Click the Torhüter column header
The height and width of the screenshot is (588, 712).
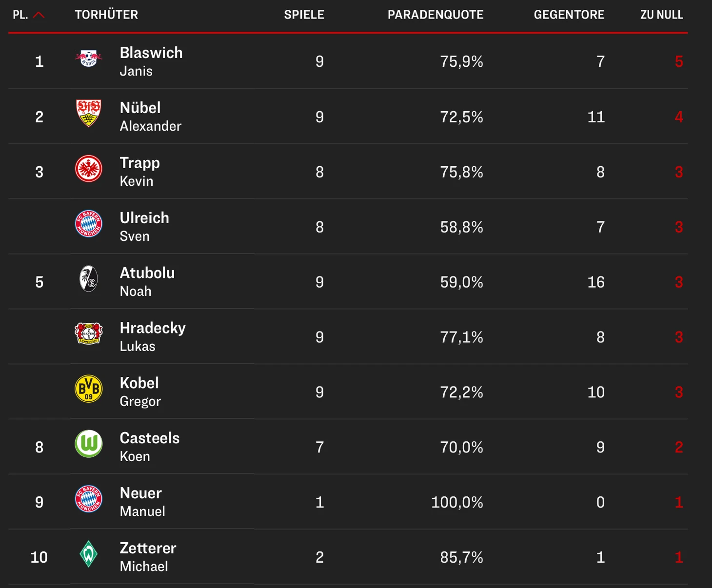pos(106,15)
